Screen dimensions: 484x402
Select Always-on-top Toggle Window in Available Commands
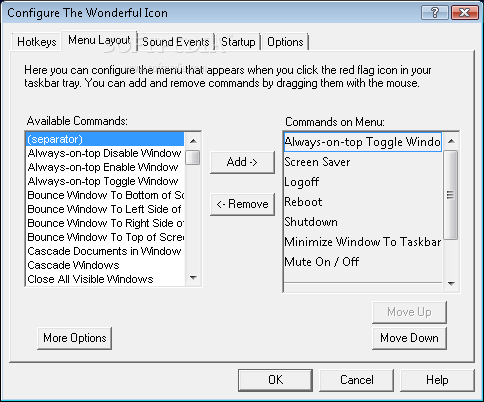pyautogui.click(x=105, y=181)
